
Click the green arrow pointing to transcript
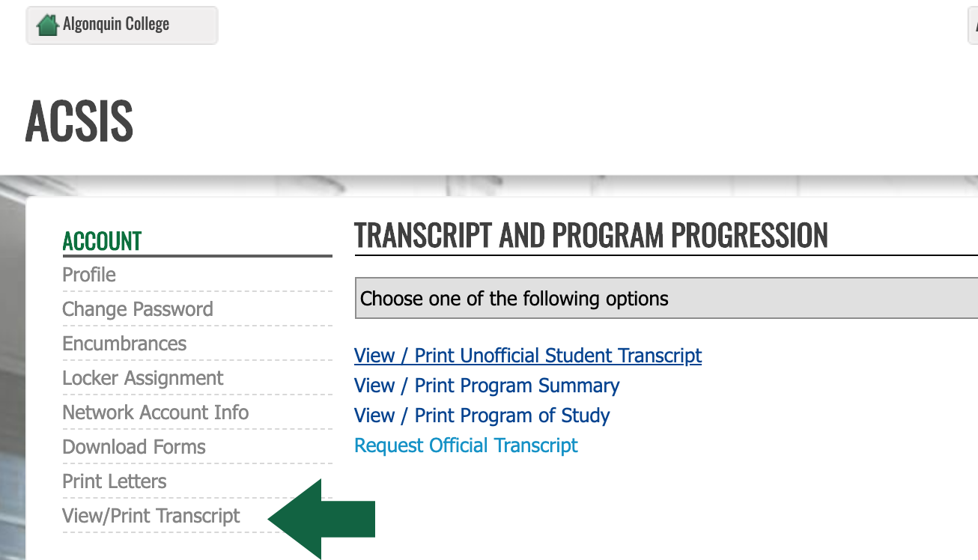pos(321,519)
